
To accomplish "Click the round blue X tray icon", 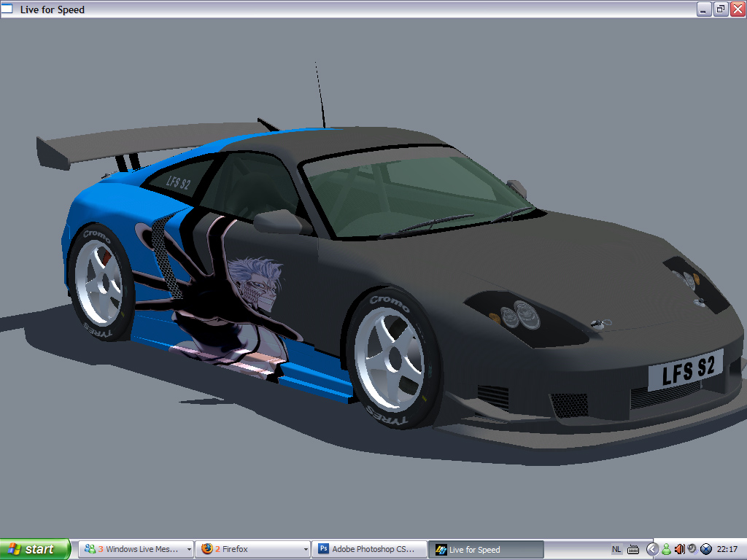I will pyautogui.click(x=706, y=550).
